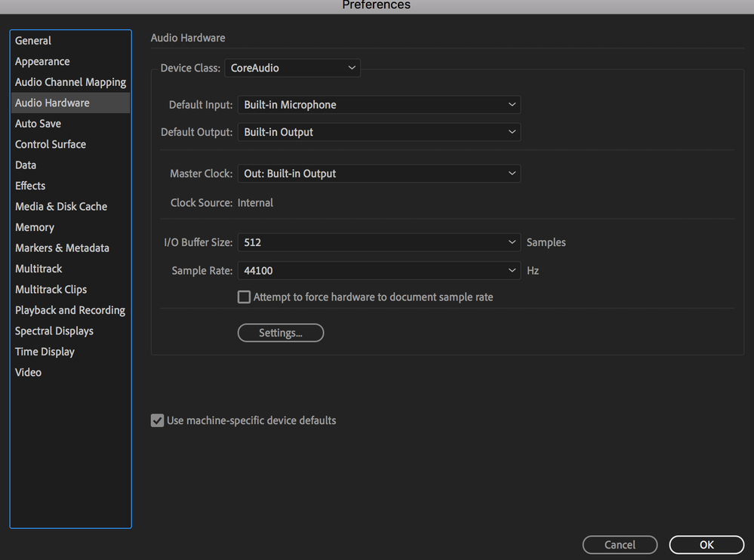This screenshot has height=560, width=754.
Task: Switch to the Appearance preferences
Action: (42, 61)
